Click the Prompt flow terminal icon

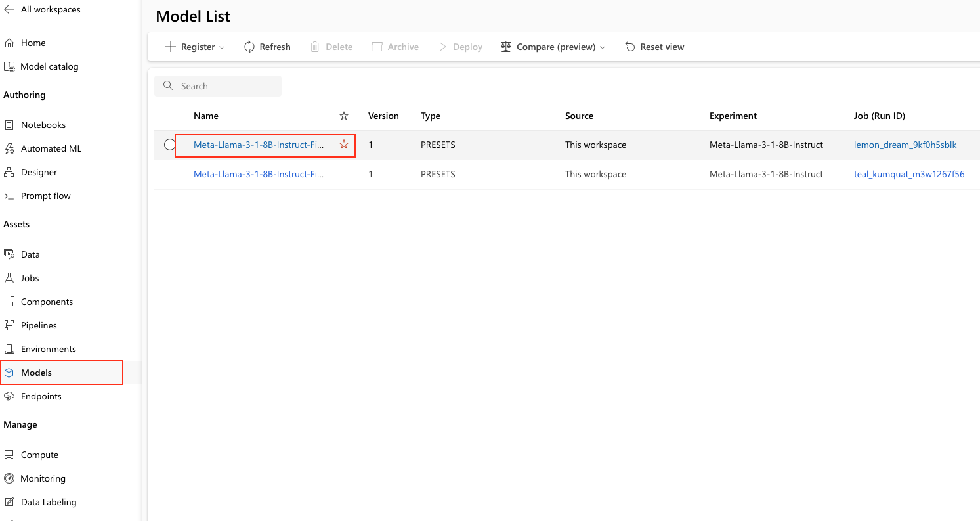(9, 196)
